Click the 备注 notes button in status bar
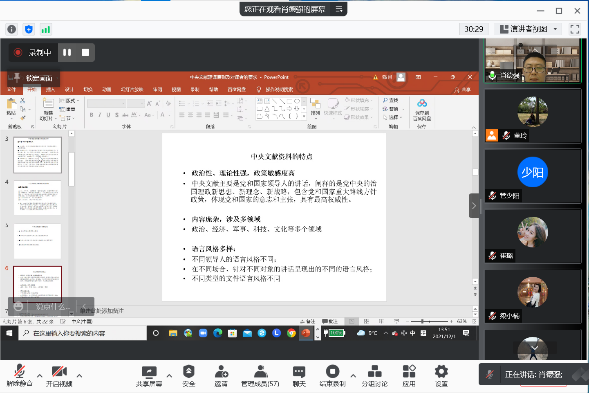Viewport: 589px width, 393px height. pyautogui.click(x=308, y=322)
